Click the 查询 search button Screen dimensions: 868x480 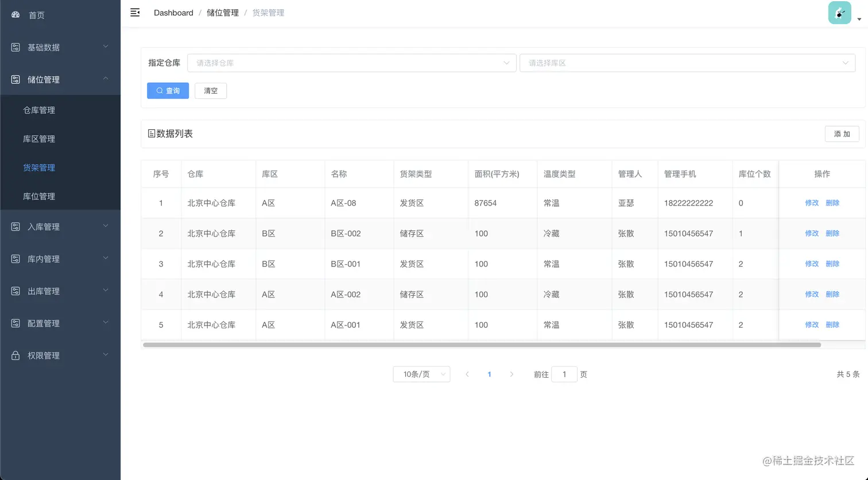(x=168, y=91)
